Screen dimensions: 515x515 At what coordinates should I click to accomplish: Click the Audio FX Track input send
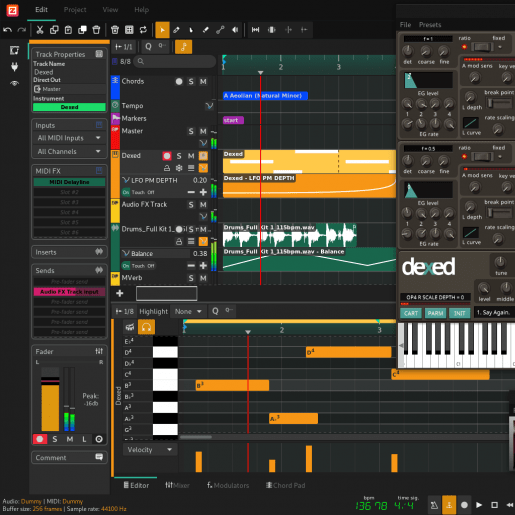point(69,292)
